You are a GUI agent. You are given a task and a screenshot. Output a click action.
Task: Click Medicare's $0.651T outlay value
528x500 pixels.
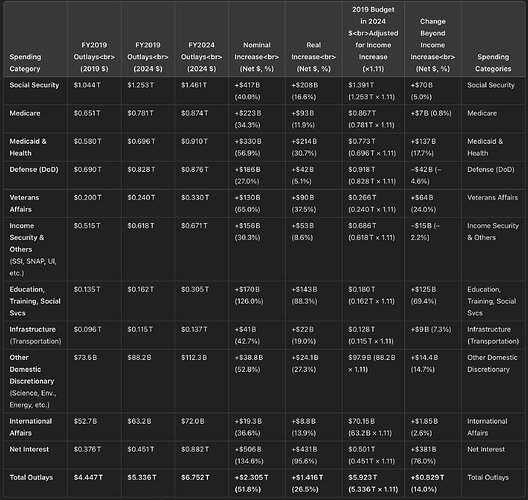(x=87, y=113)
